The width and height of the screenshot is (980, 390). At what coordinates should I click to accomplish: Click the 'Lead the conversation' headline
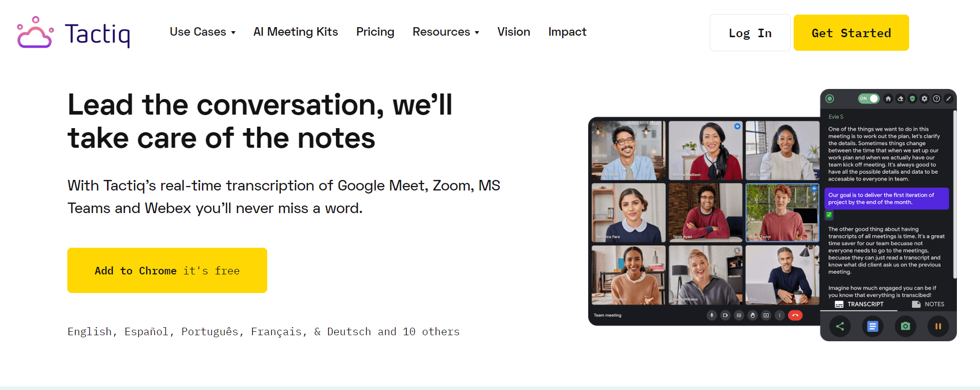pos(260,121)
